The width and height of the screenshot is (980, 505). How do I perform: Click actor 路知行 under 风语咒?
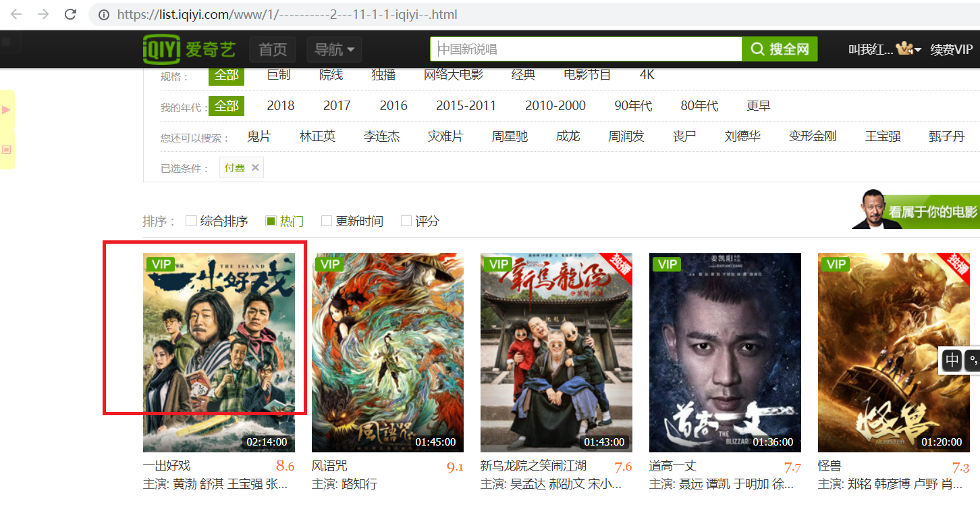pyautogui.click(x=360, y=484)
